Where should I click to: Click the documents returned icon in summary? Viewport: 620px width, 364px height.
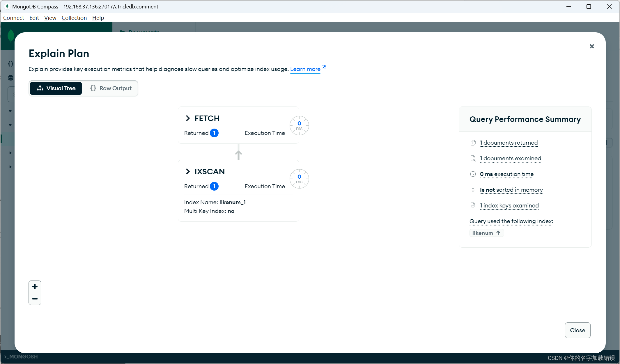tap(473, 143)
